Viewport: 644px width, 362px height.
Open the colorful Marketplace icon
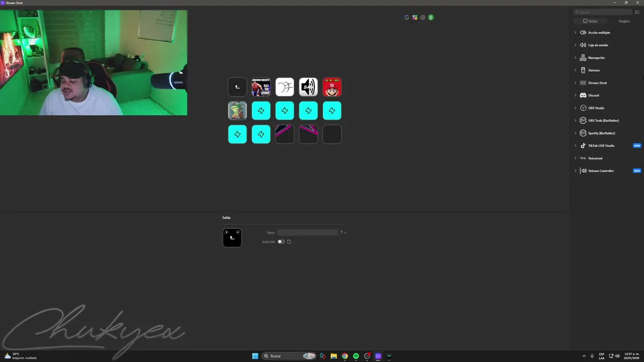[x=415, y=17]
